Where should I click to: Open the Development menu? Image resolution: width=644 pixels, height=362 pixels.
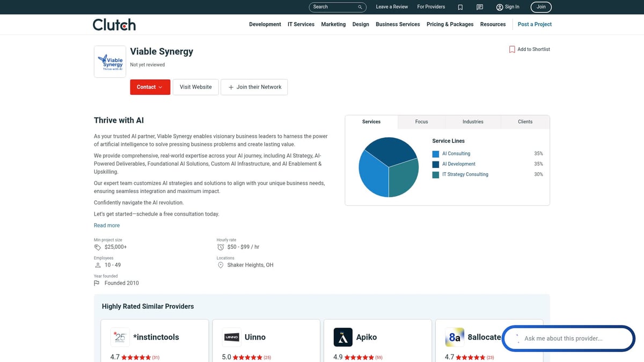265,25
